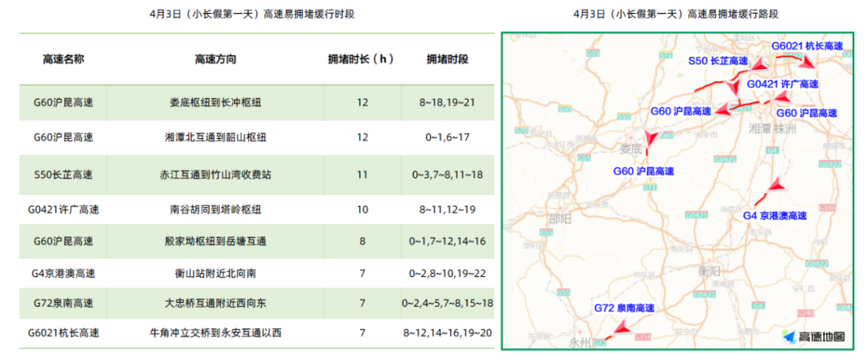
Task: Click the G0421 许广高速 map label
Action: click(x=781, y=84)
